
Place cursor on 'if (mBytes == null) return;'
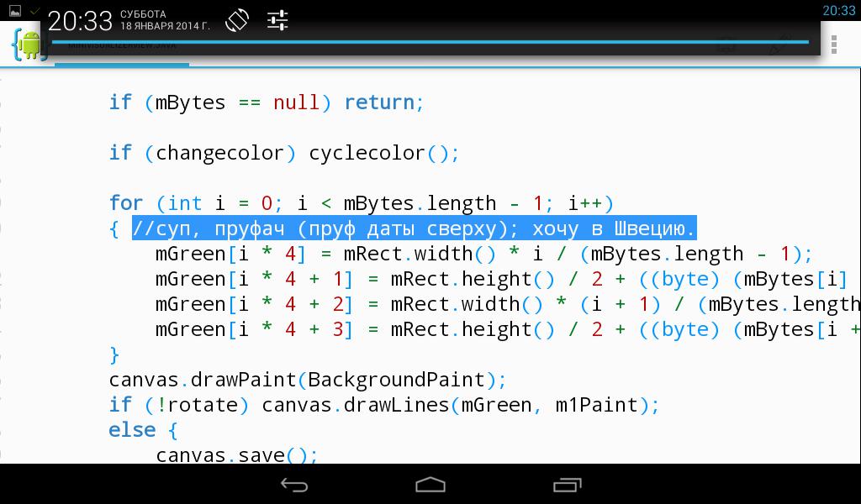tap(267, 102)
